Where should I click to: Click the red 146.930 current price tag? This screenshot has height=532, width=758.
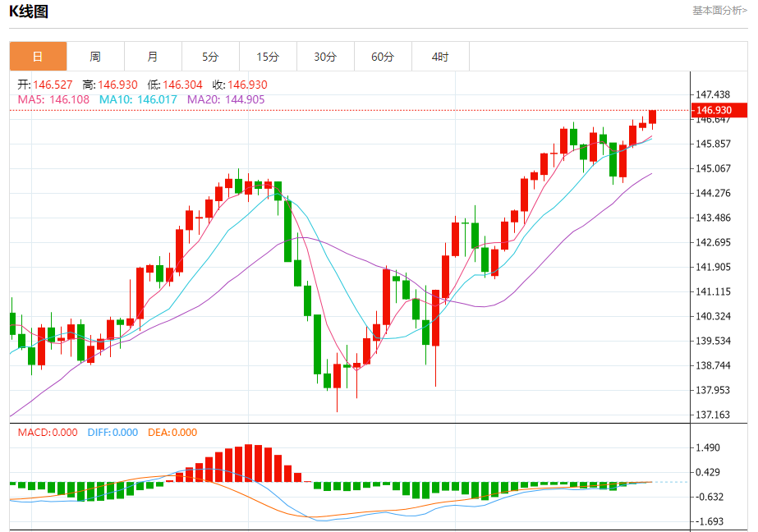[719, 110]
